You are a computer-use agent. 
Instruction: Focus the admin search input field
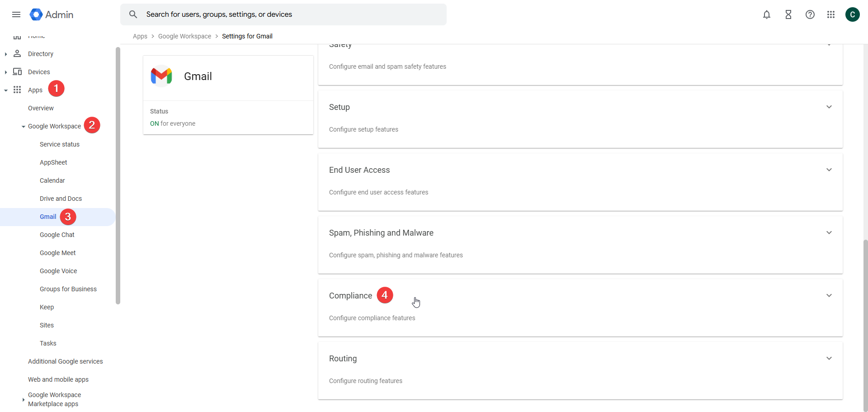pyautogui.click(x=289, y=14)
